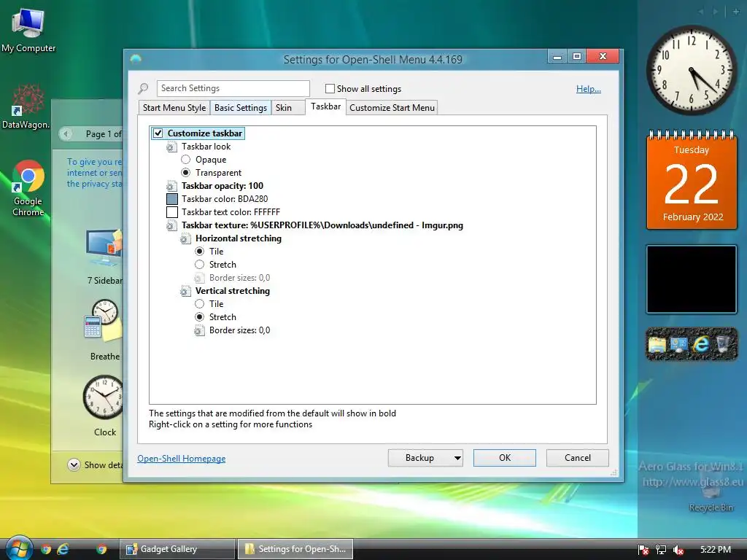Open the Help link
Screen dimensions: 747x560
pos(589,88)
